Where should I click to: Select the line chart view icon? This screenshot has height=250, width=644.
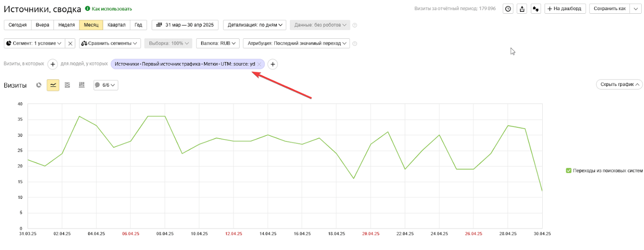(53, 85)
